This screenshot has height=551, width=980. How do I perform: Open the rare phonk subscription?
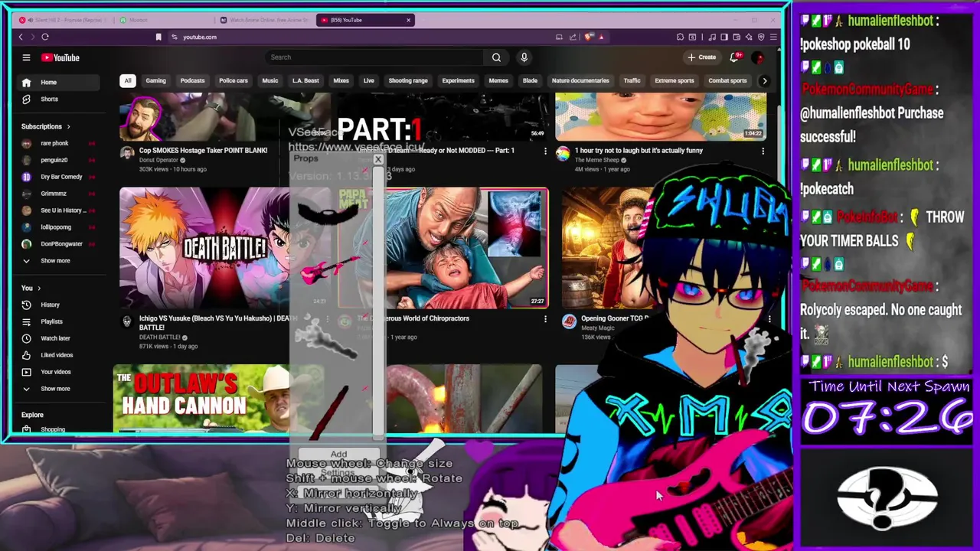pos(54,143)
